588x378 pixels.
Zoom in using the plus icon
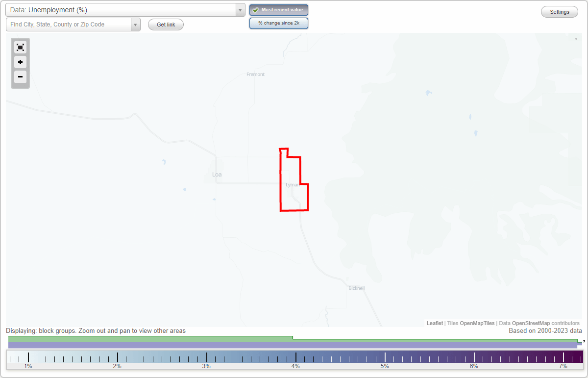click(x=20, y=62)
